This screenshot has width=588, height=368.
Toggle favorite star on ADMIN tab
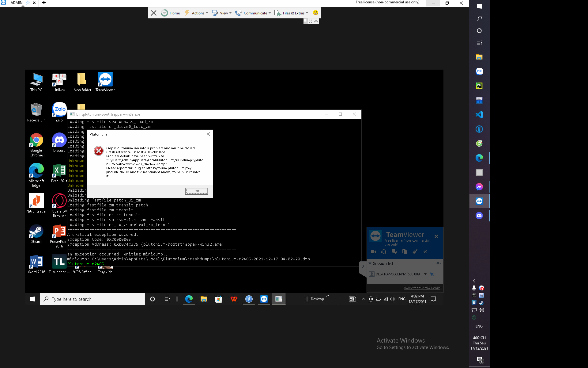click(28, 3)
